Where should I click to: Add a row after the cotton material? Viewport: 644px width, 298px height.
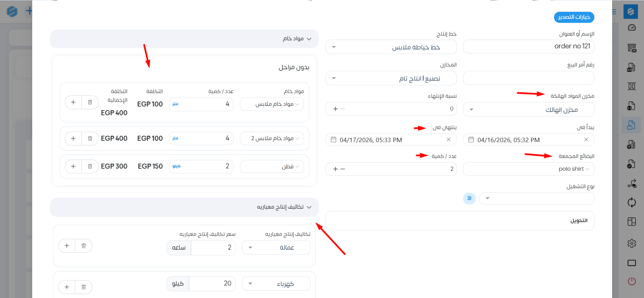[73, 166]
